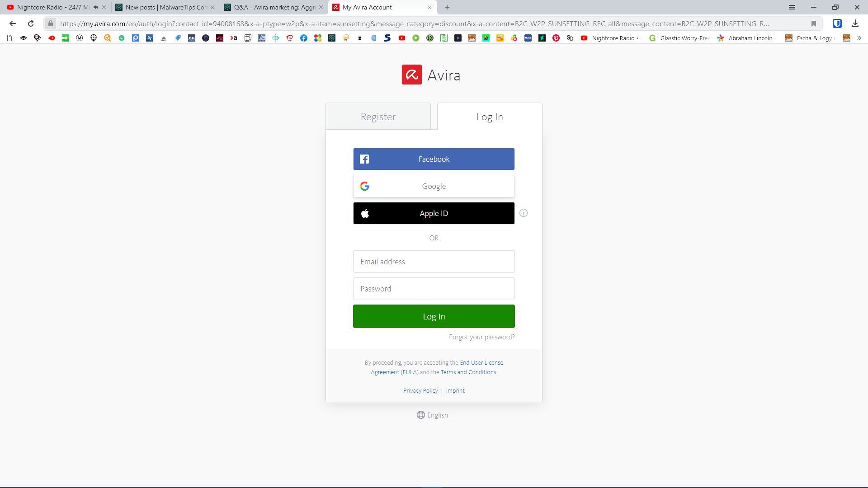The image size is (868, 488).
Task: Reload the page with refresh icon
Action: click(x=31, y=23)
